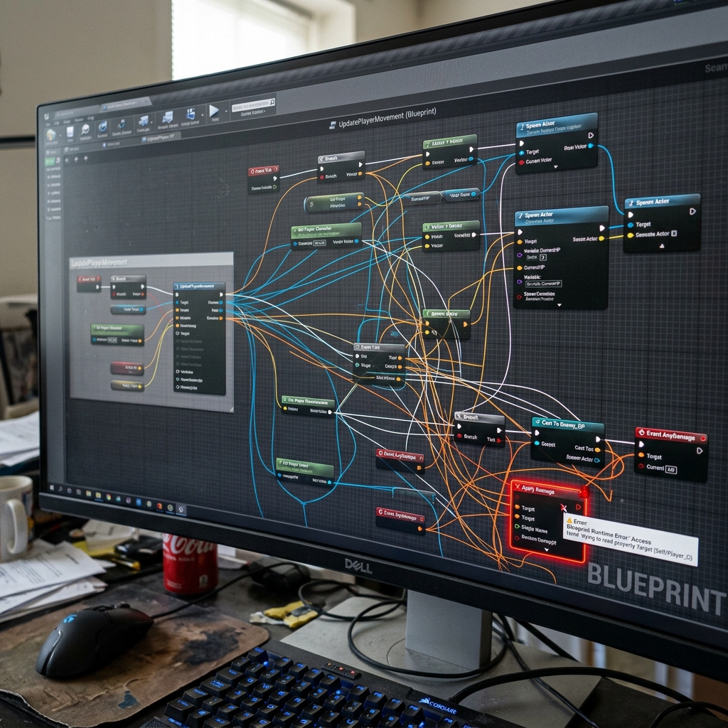728x728 pixels.
Task: Click the magnifier icon in search box
Action: tap(272, 102)
